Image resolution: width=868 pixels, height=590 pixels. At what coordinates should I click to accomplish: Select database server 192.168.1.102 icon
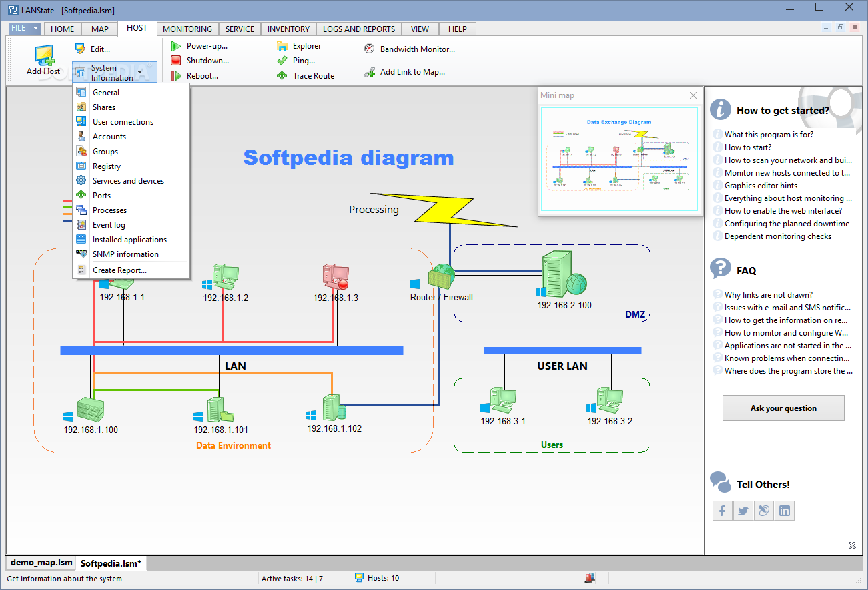[x=334, y=408]
